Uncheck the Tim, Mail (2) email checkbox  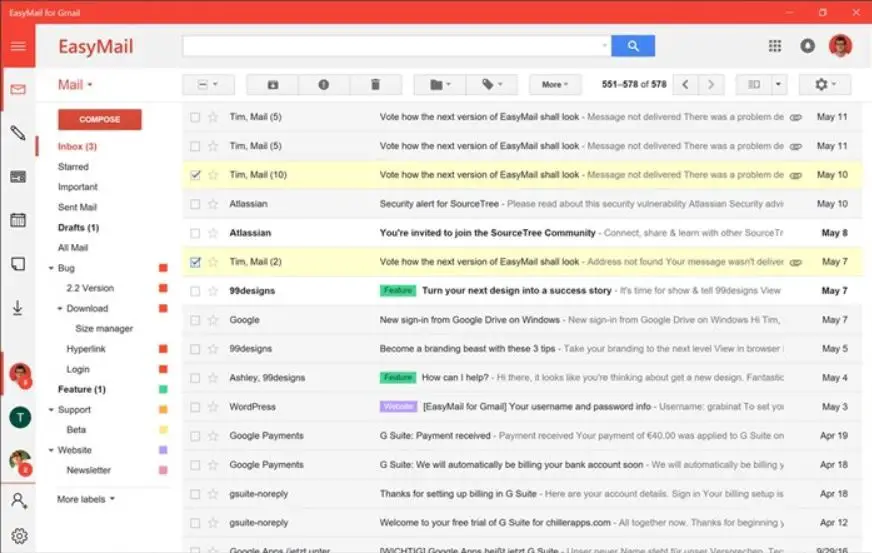[195, 262]
